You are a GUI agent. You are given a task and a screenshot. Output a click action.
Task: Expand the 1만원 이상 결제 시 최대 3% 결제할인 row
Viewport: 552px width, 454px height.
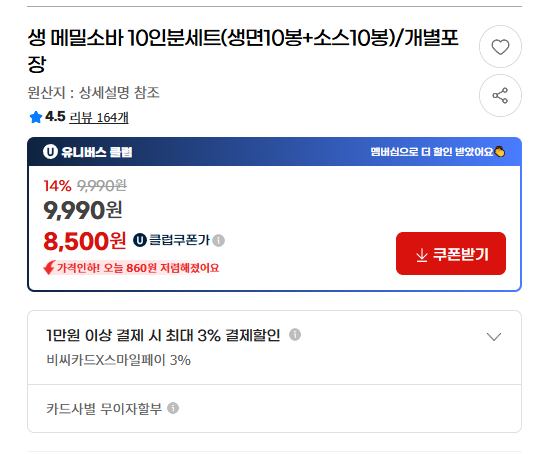(275, 347)
